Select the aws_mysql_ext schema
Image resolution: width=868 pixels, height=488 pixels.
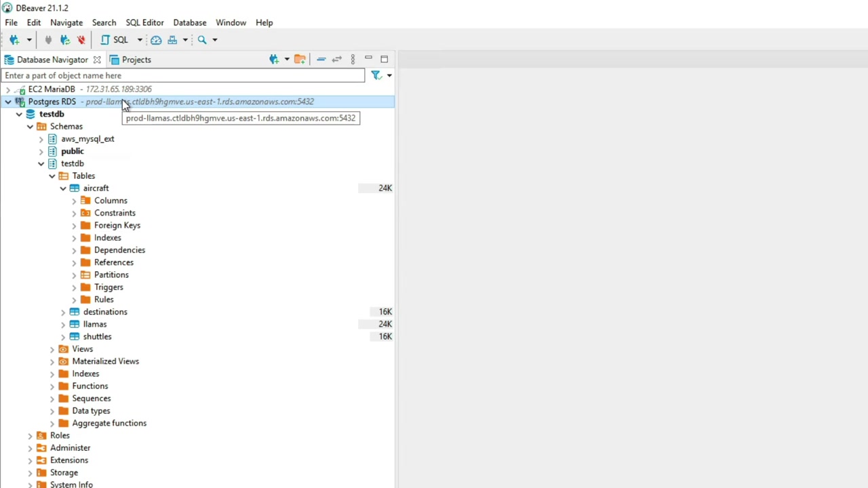pos(87,139)
